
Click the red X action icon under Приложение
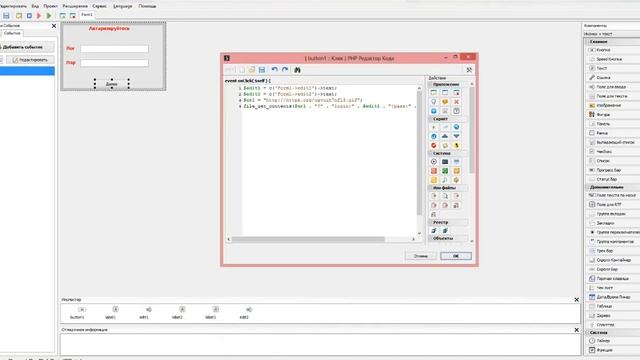coord(456,102)
